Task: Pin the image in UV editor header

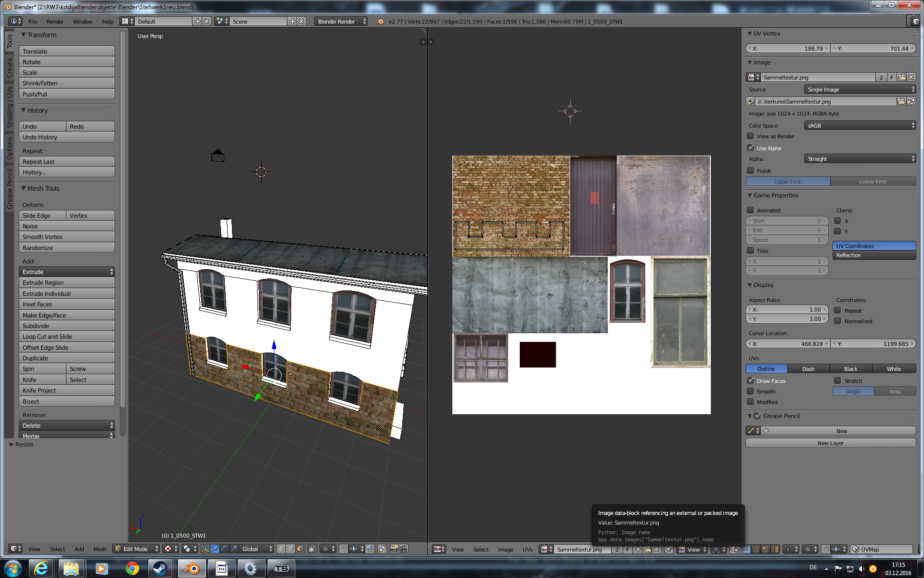Action: [668, 549]
